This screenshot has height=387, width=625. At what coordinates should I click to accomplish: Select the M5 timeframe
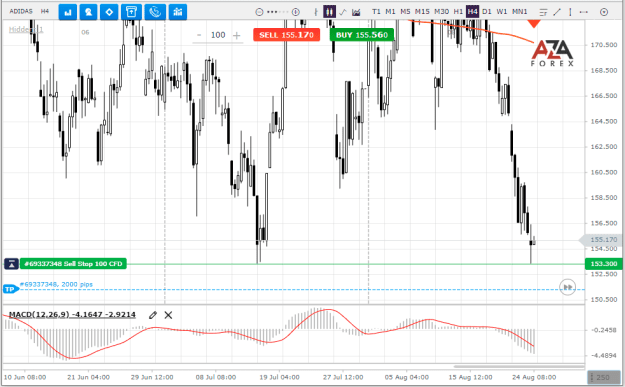[405, 12]
